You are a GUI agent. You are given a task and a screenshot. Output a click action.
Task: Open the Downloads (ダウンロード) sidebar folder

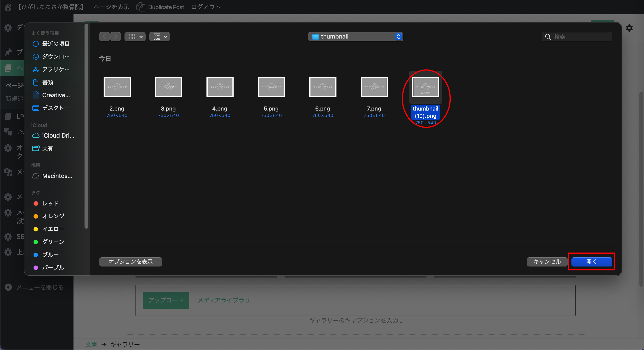tap(56, 56)
